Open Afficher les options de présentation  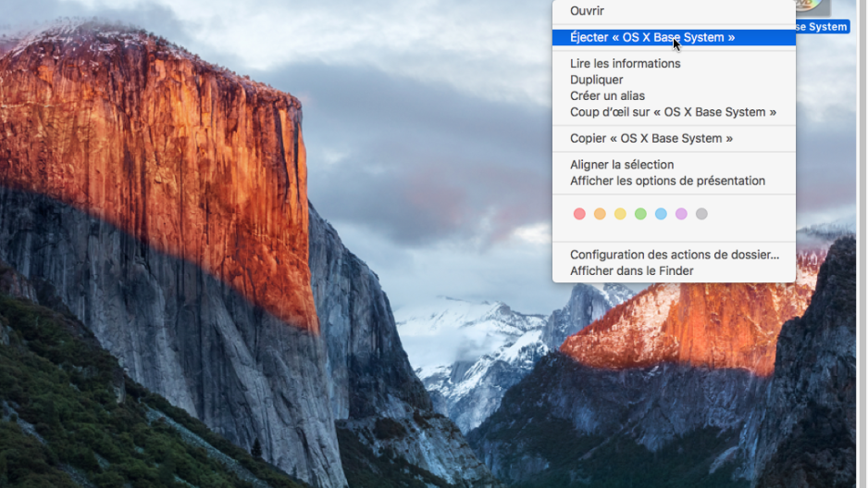click(674, 181)
